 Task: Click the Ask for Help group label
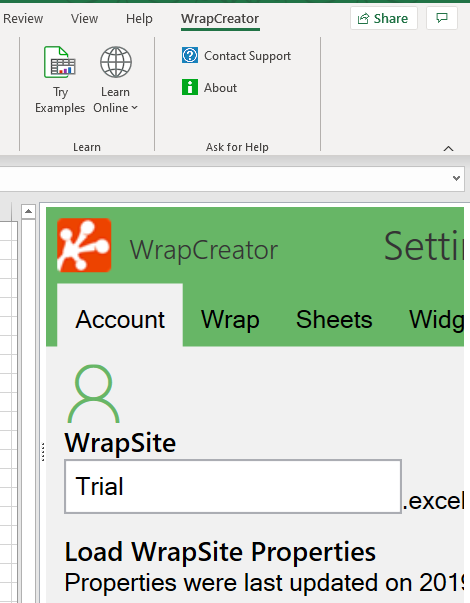point(237,147)
